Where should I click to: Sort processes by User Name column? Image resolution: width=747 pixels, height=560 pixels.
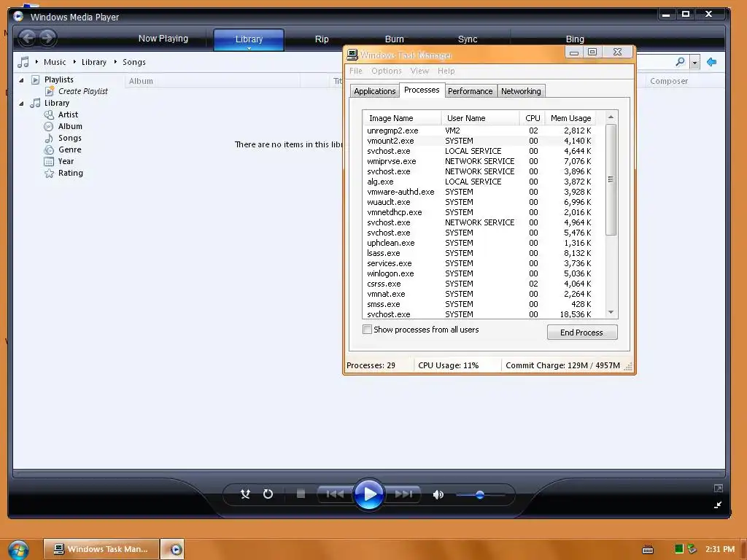coord(480,118)
